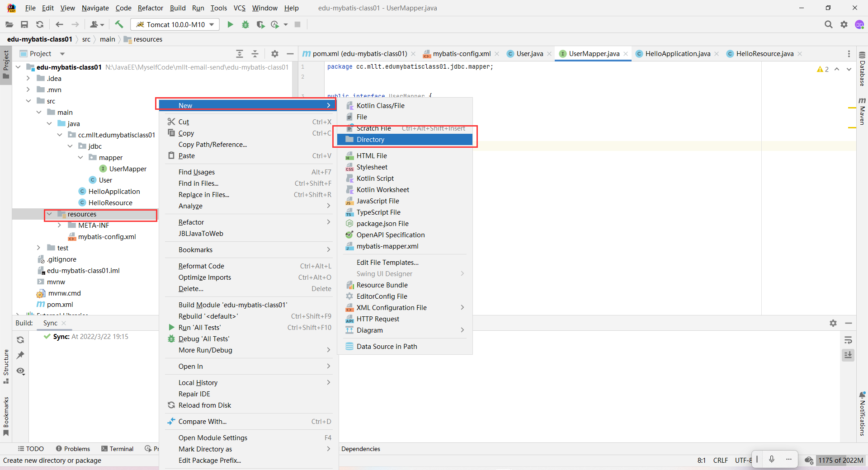Image resolution: width=868 pixels, height=470 pixels.
Task: Expand the test folder
Action: coord(39,248)
